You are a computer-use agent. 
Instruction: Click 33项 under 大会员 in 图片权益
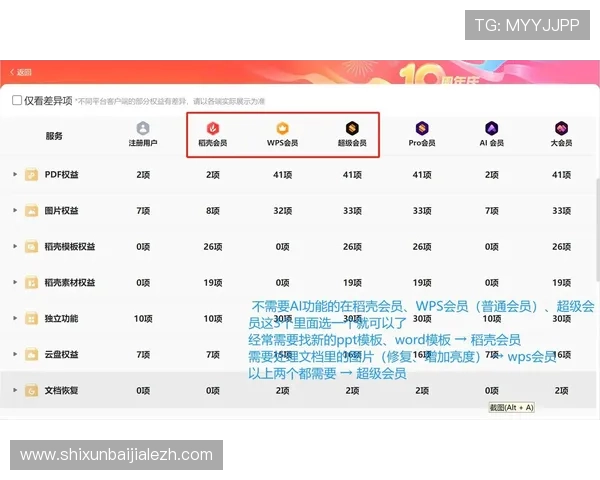561,211
